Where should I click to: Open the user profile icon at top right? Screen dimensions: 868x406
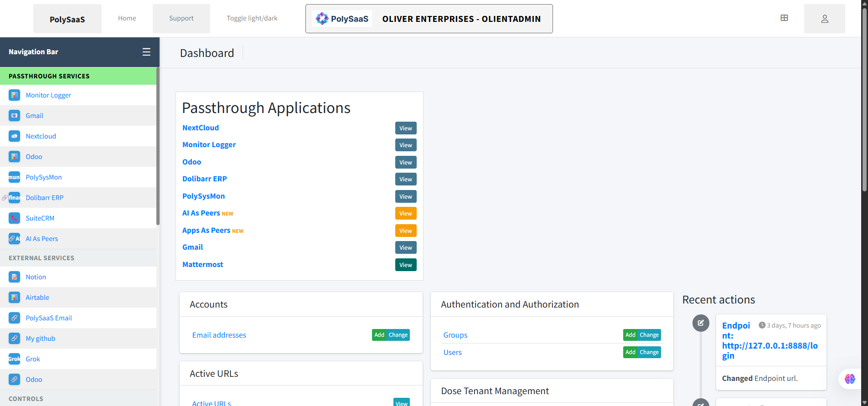pos(824,19)
